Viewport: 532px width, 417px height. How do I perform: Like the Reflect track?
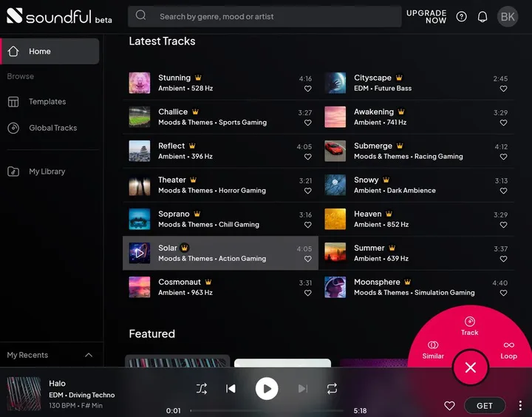(307, 157)
